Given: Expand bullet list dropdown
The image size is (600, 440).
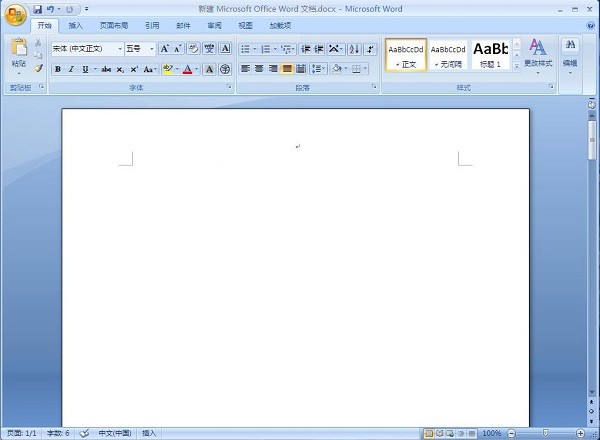Looking at the screenshot, I should pos(255,49).
